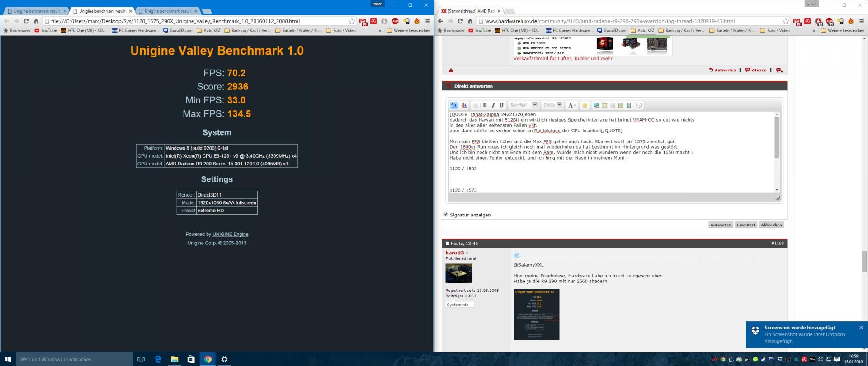Screen dimensions: 868x366
Task: Open Chrome menu in left window
Action: [x=427, y=21]
